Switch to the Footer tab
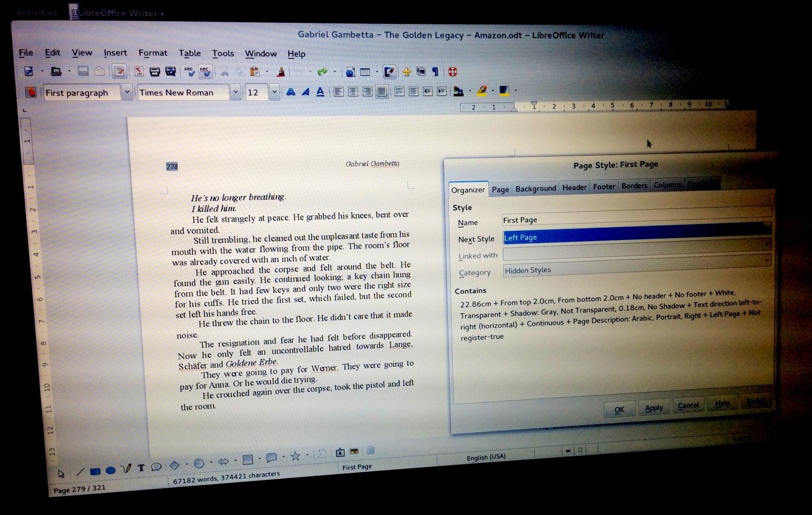 coord(604,187)
